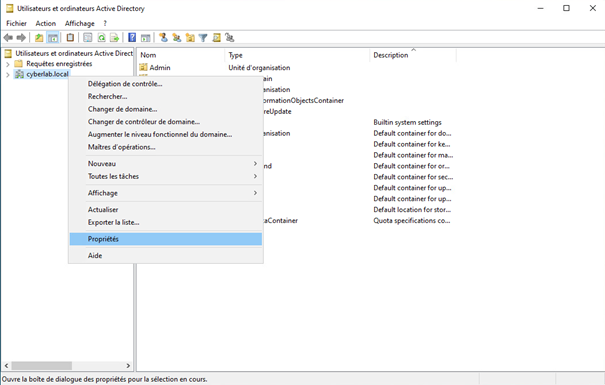The image size is (605, 385).
Task: Open the Affichage menu in menu bar
Action: click(x=79, y=24)
